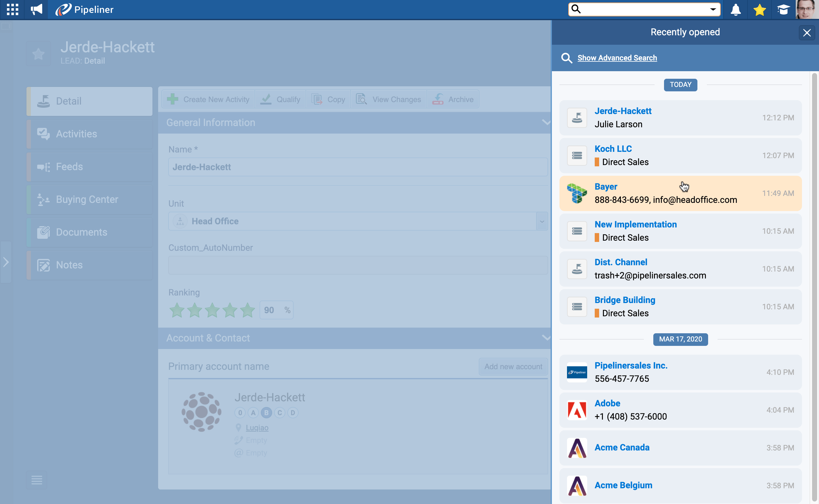
Task: Open the Bayer recently opened entry
Action: [606, 187]
